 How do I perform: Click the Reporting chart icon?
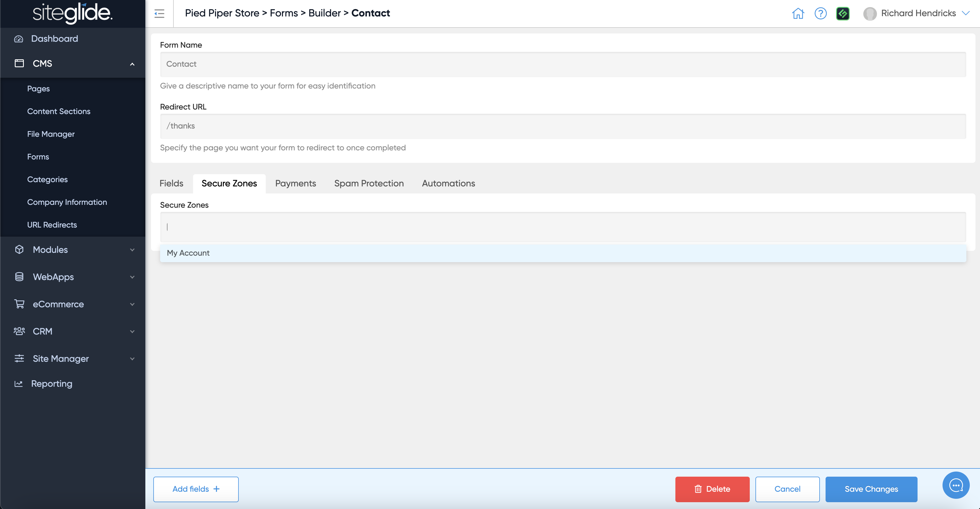click(19, 384)
